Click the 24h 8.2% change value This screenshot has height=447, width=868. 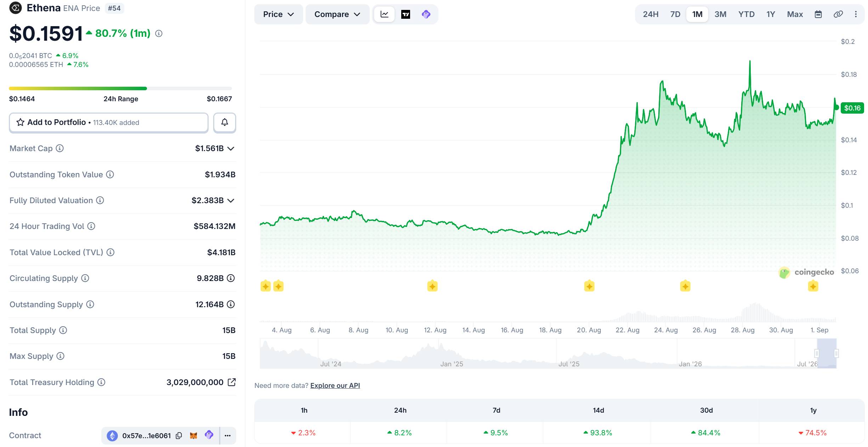(x=399, y=433)
